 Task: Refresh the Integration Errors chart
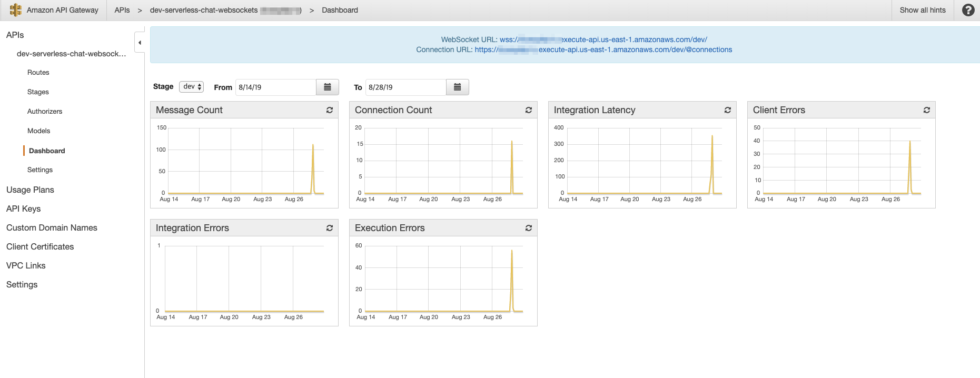(330, 228)
